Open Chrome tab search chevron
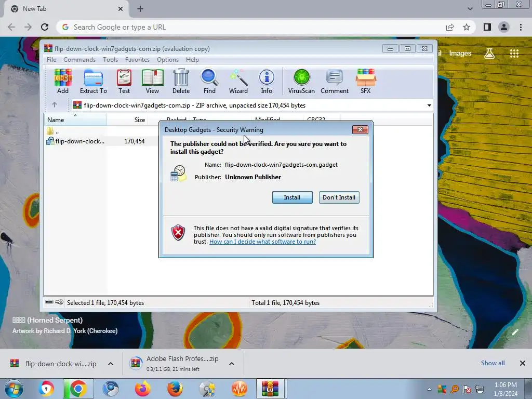The image size is (532, 399). pos(470,9)
